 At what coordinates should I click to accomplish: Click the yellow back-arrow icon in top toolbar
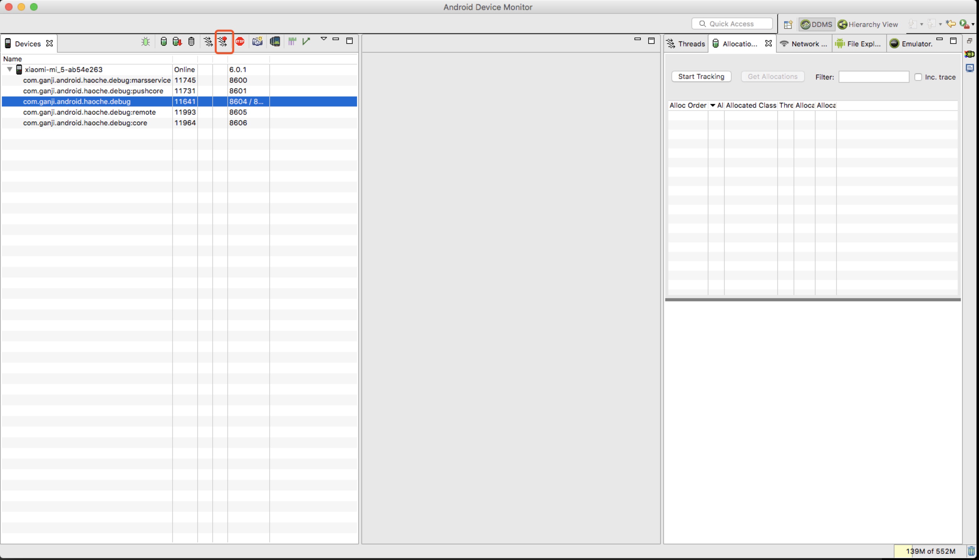click(951, 24)
